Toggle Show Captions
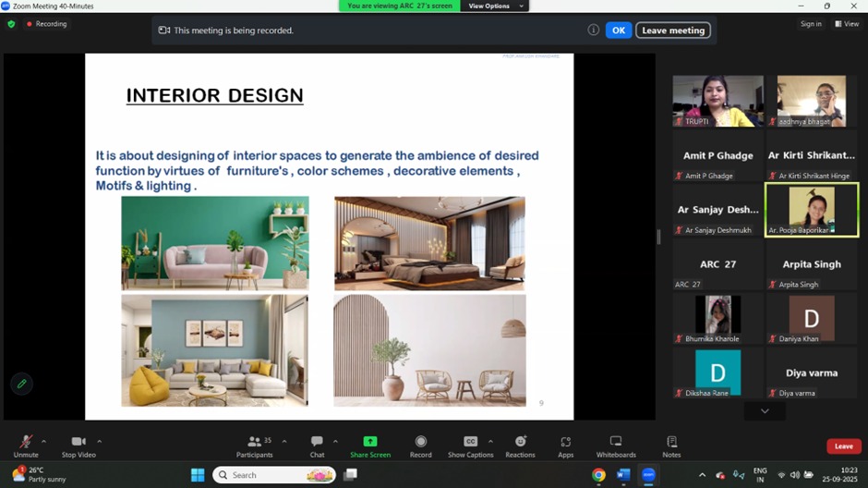The image size is (868, 488). coord(470,442)
